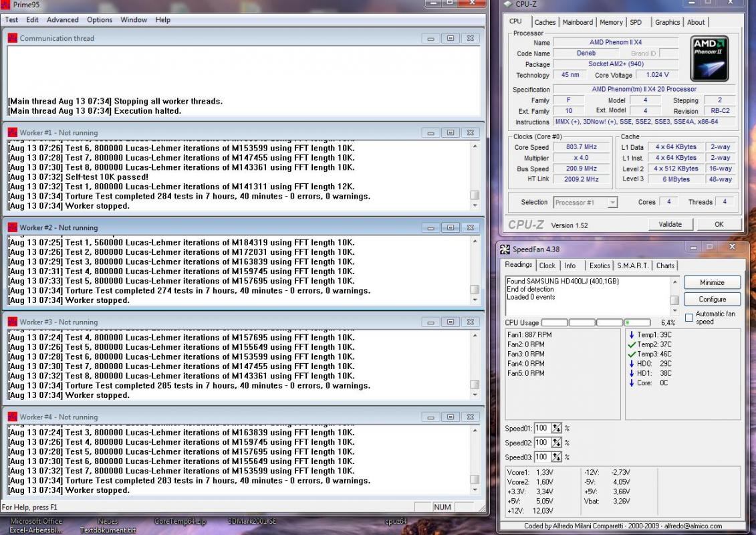Switch to the About tab in CPU-Z
The image size is (756, 535).
pyautogui.click(x=696, y=22)
